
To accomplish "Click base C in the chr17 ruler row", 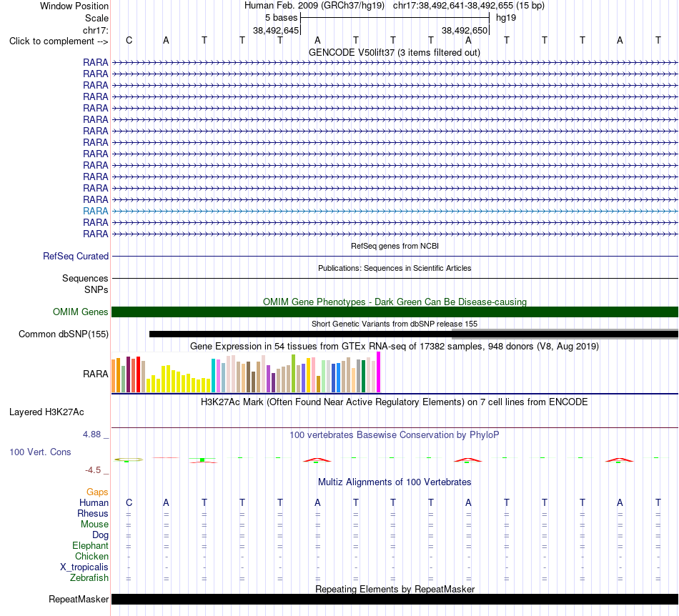I will pyautogui.click(x=129, y=41).
